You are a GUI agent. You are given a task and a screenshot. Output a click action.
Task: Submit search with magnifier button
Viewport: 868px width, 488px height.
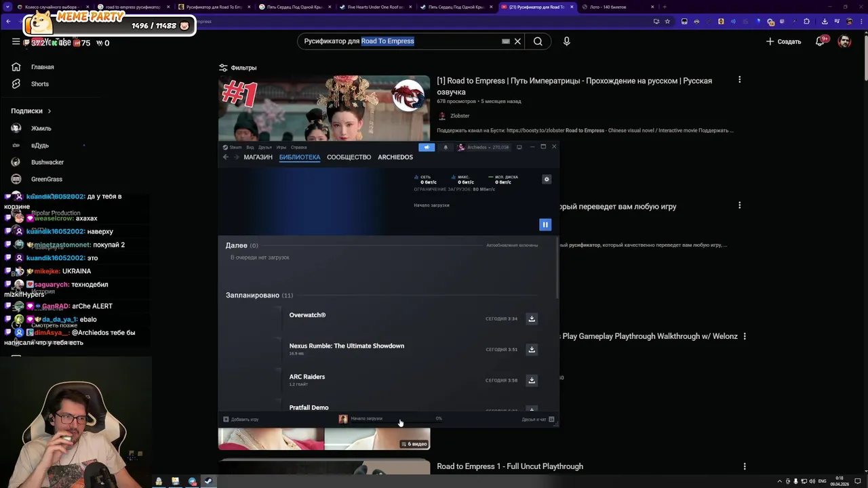tap(538, 41)
